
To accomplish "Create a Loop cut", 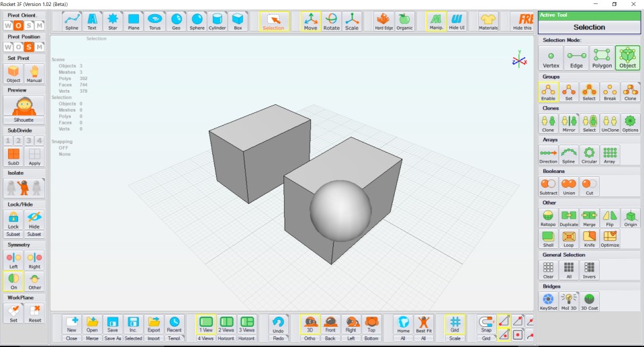I will [569, 239].
